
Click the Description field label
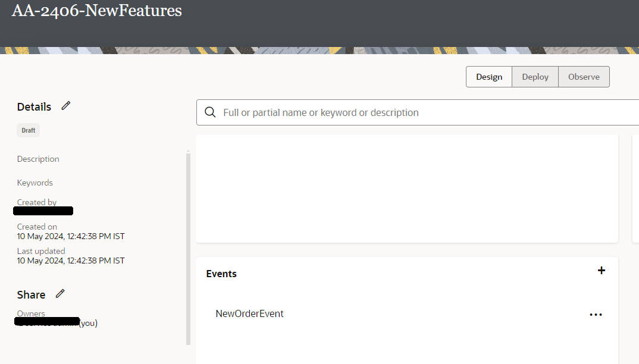coord(38,159)
